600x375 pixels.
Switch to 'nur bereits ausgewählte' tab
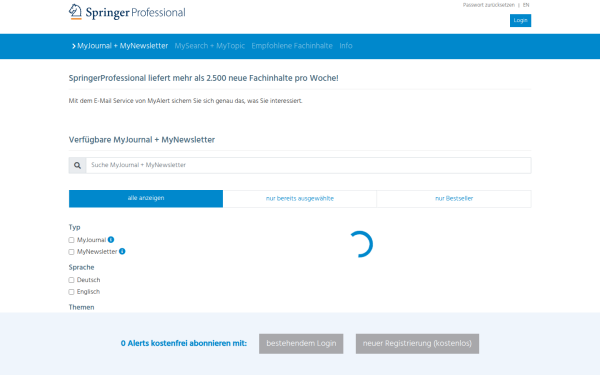pyautogui.click(x=300, y=199)
